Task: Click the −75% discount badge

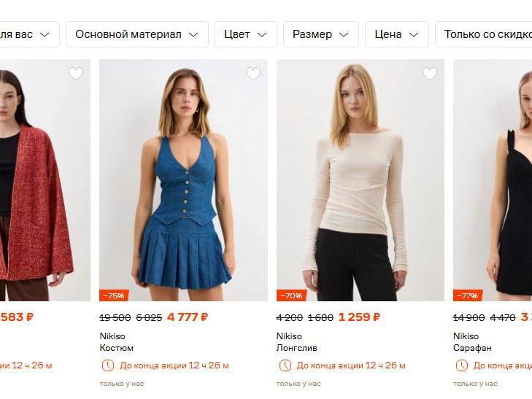Action: [x=114, y=295]
